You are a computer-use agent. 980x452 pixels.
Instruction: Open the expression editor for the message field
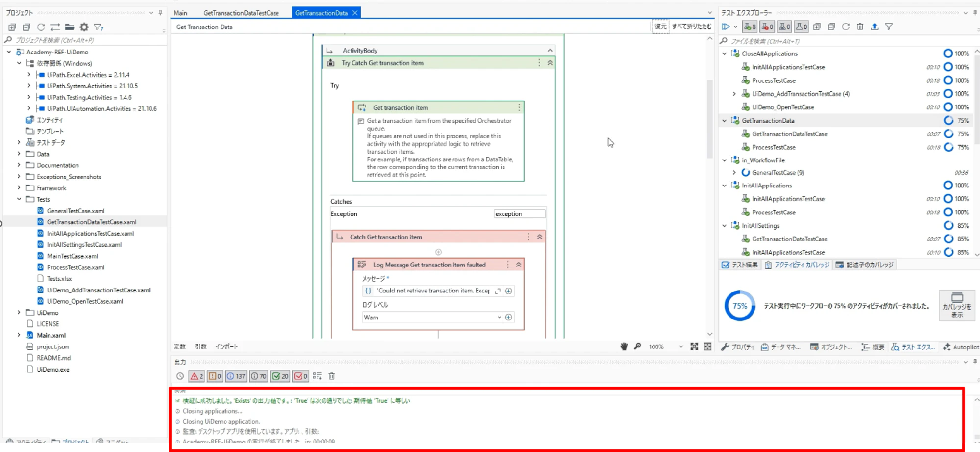(498, 291)
